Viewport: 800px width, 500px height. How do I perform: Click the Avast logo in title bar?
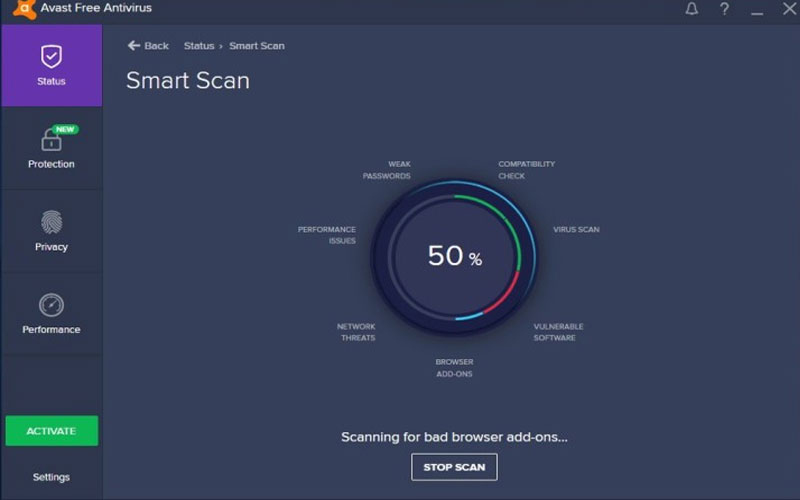click(x=25, y=9)
